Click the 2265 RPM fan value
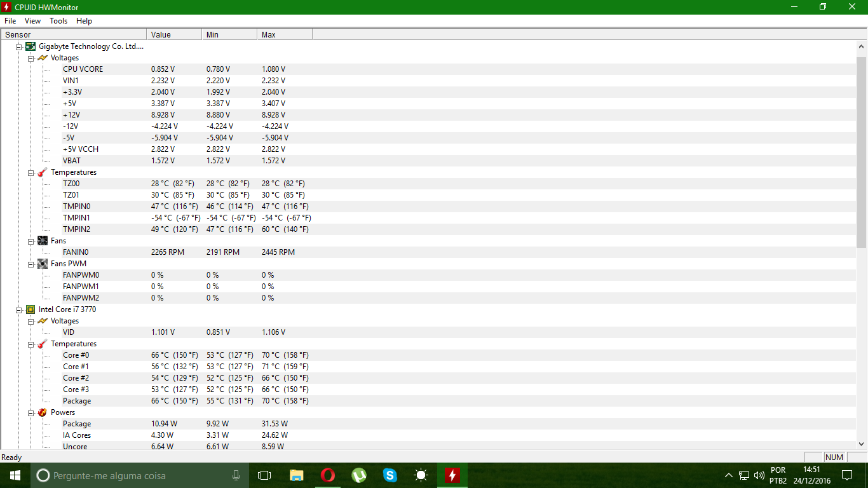The image size is (868, 488). tap(168, 252)
